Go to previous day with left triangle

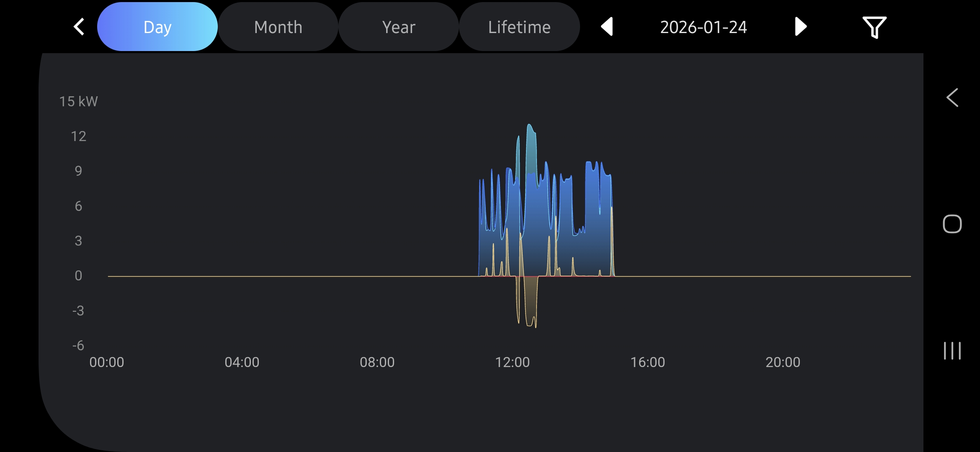[x=607, y=27]
